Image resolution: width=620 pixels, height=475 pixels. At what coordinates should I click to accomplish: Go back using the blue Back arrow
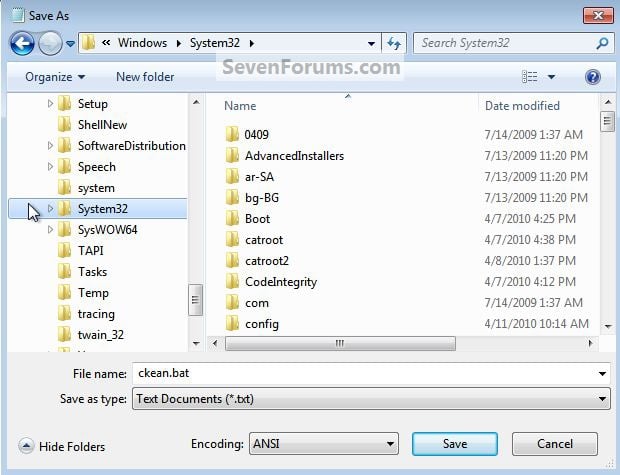(x=22, y=43)
